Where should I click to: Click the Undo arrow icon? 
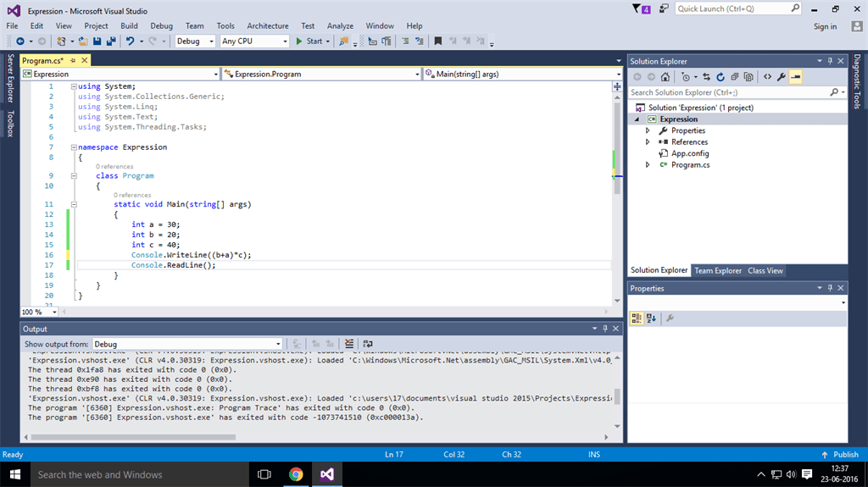point(130,41)
